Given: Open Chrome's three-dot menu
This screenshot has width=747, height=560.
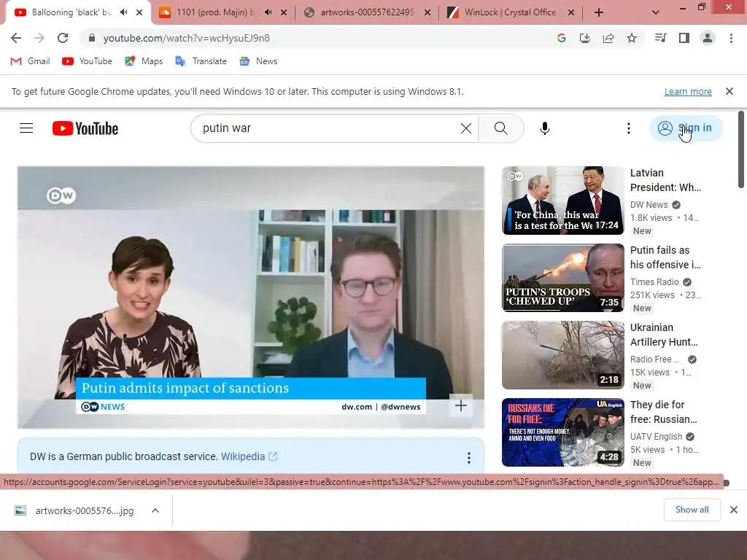Looking at the screenshot, I should 731,38.
